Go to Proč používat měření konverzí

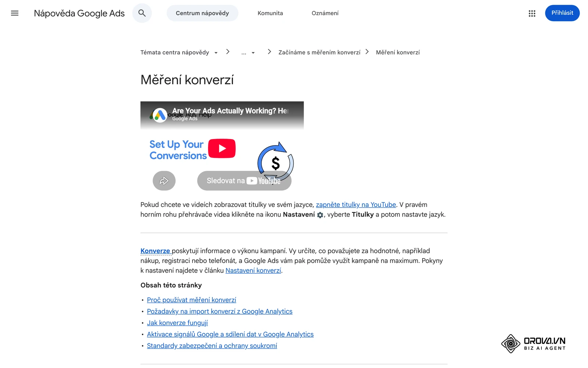tap(191, 300)
